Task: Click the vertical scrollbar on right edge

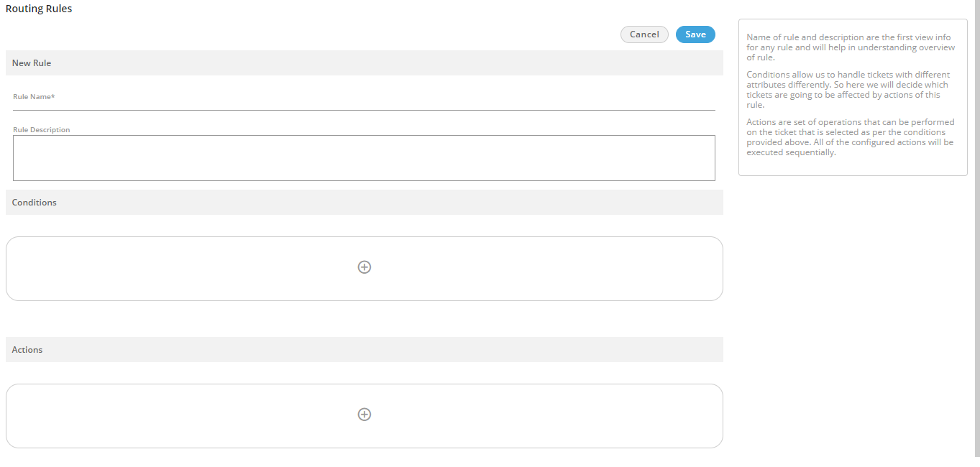Action: (x=975, y=216)
